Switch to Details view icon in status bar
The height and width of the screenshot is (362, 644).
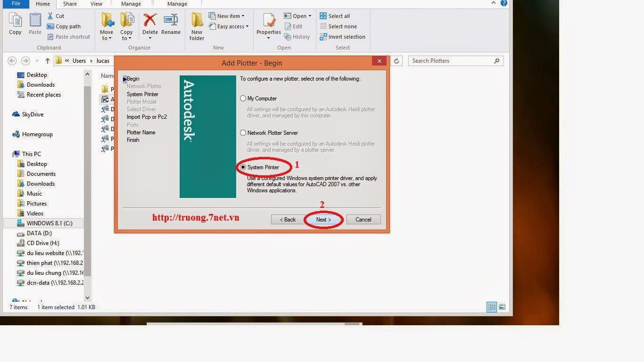pos(492,307)
